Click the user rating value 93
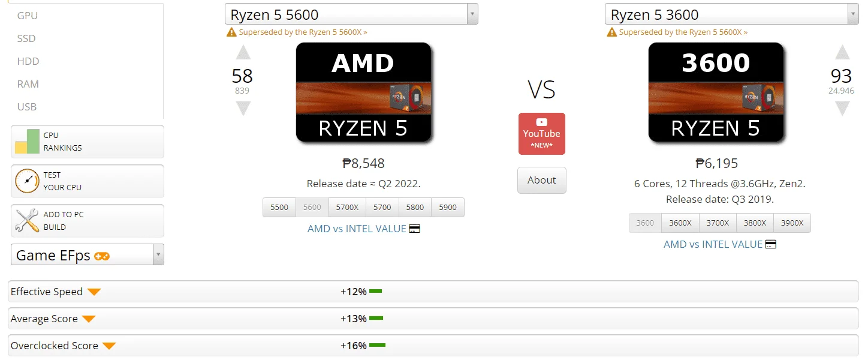Image resolution: width=868 pixels, height=360 pixels. pos(842,76)
